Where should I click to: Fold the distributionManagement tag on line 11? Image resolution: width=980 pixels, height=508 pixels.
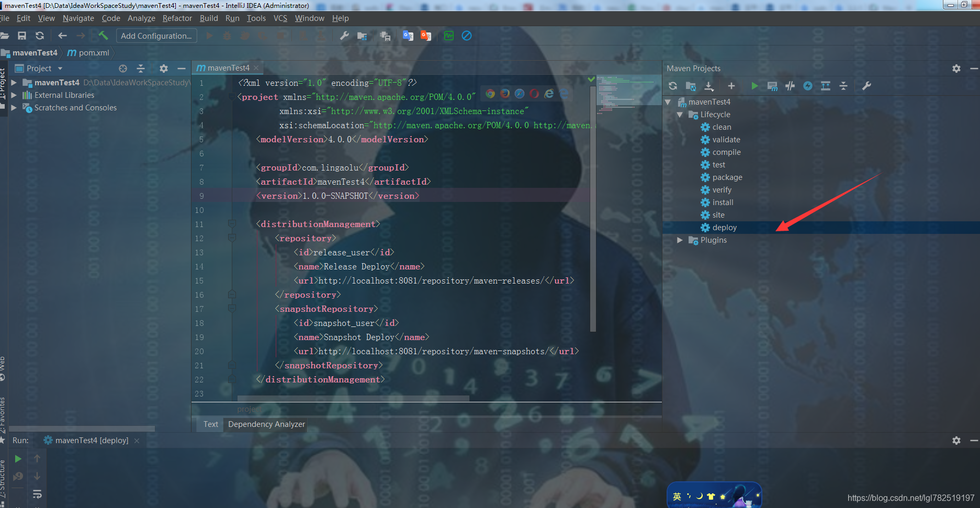click(232, 224)
